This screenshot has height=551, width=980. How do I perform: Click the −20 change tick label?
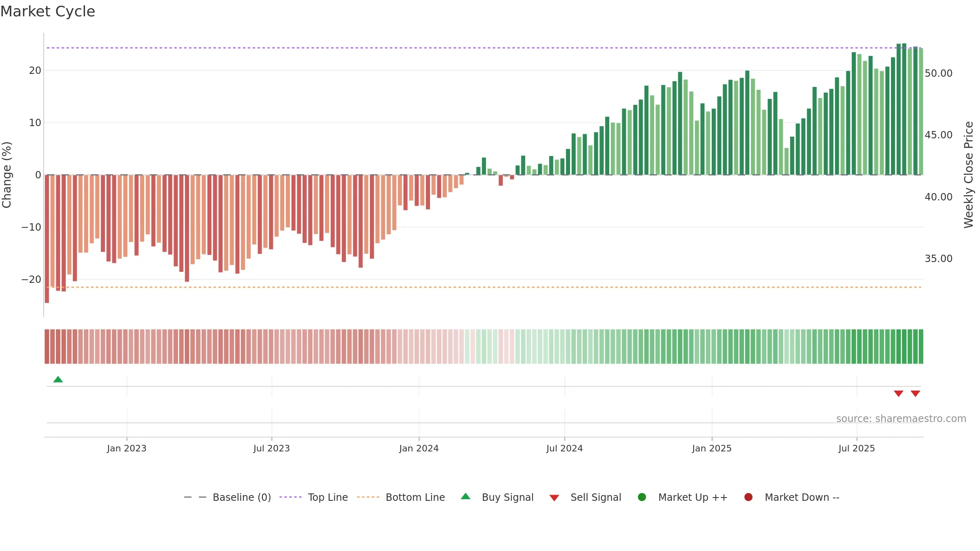[31, 280]
